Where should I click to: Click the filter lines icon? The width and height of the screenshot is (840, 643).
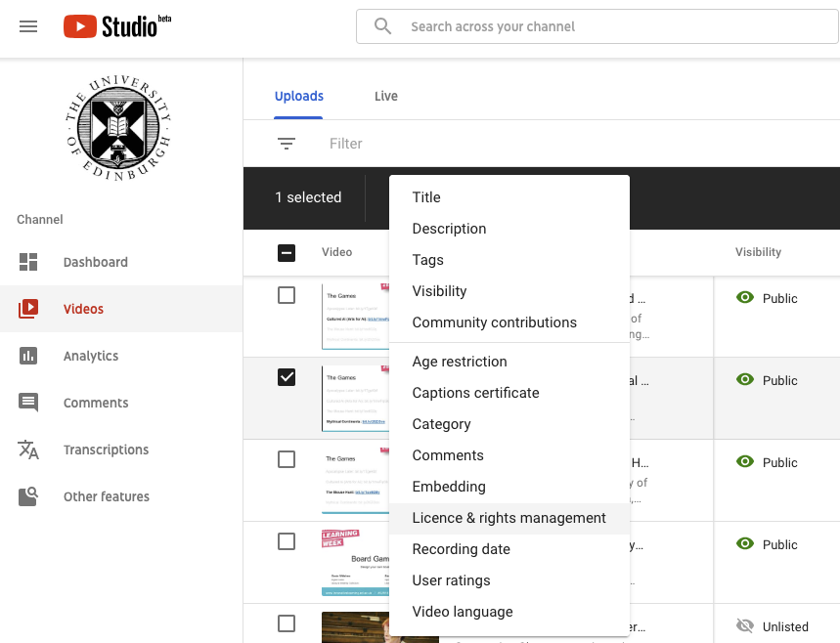pos(287,144)
